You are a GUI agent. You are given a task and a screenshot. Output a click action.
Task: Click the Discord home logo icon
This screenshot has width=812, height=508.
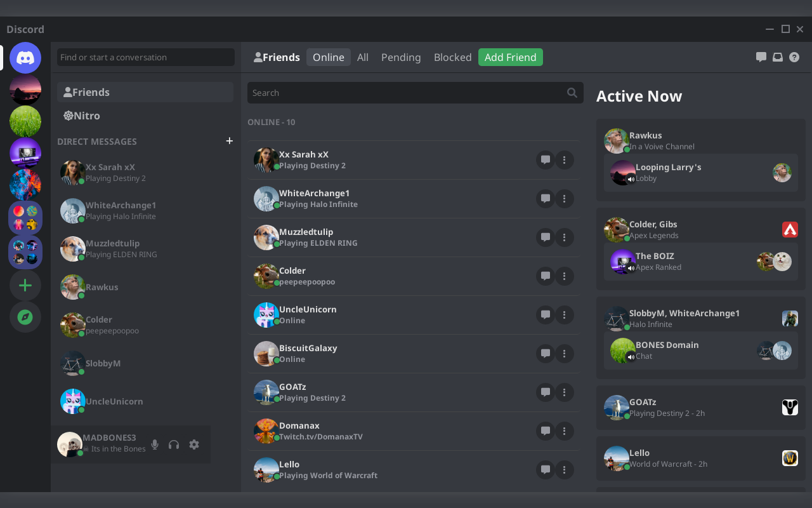(25, 58)
